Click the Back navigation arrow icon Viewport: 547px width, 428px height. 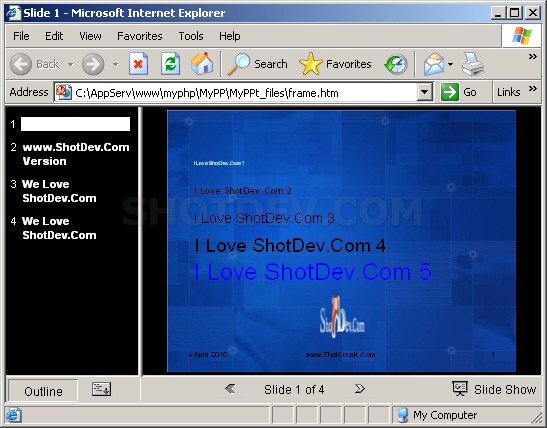coord(21,64)
